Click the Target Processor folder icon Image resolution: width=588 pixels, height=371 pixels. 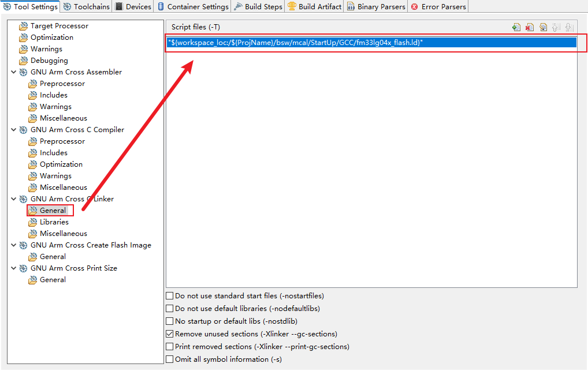click(x=24, y=26)
